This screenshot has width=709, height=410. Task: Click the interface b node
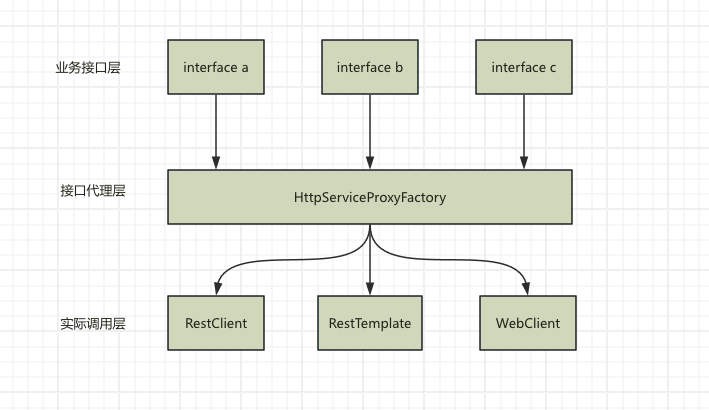370,67
